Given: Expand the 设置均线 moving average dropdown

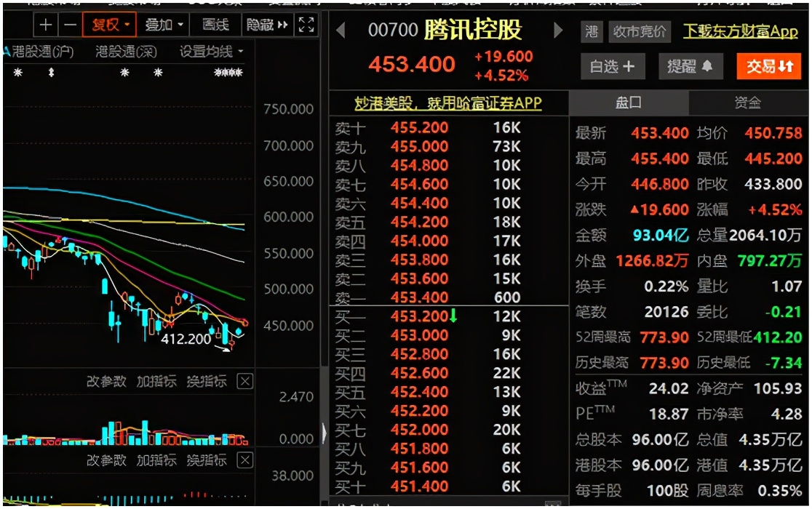Looking at the screenshot, I should point(212,52).
